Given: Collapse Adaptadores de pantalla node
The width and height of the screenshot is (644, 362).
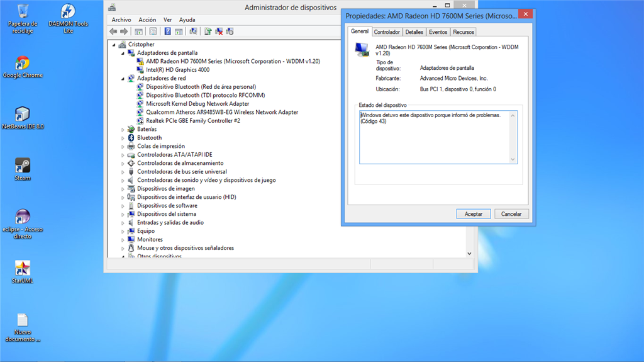Looking at the screenshot, I should [x=123, y=53].
